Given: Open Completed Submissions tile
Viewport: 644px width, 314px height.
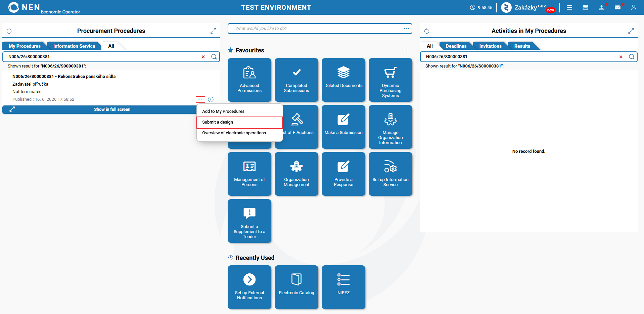Looking at the screenshot, I should click(x=296, y=80).
